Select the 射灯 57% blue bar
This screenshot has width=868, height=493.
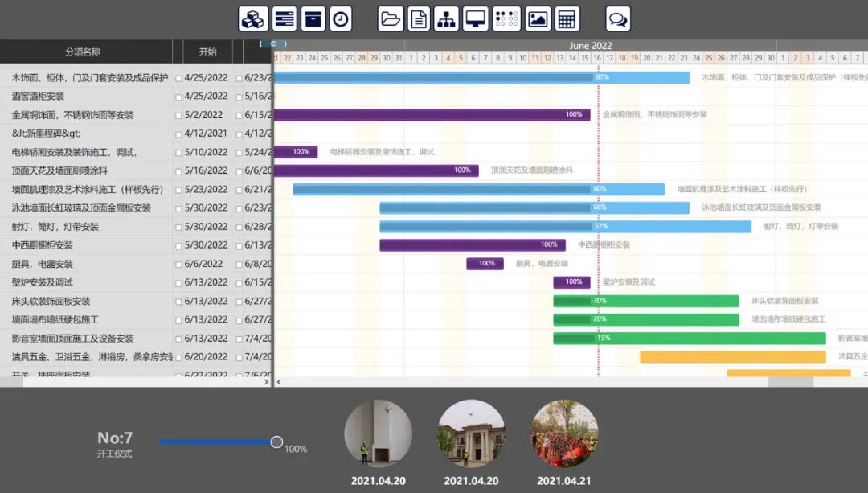(565, 227)
